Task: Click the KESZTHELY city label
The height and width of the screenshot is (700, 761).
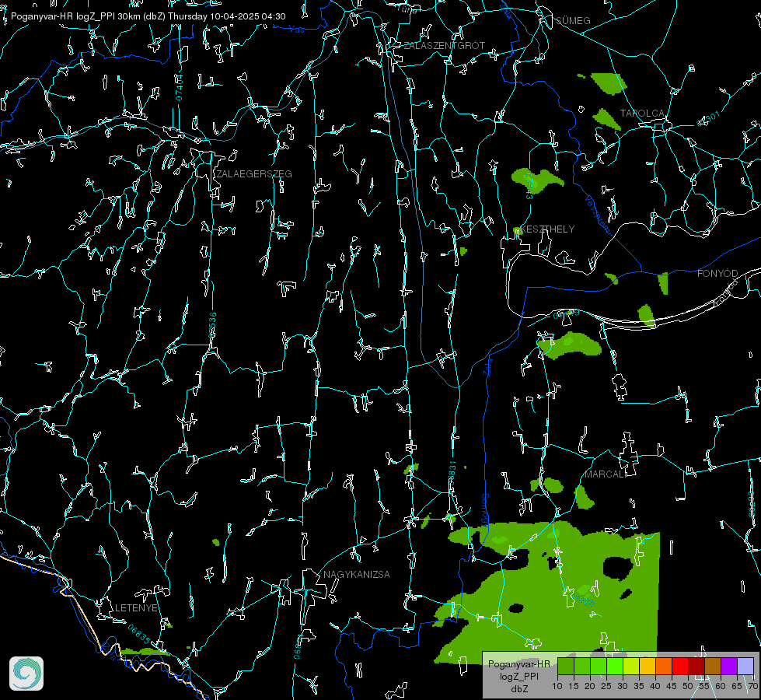Action: pos(547,229)
